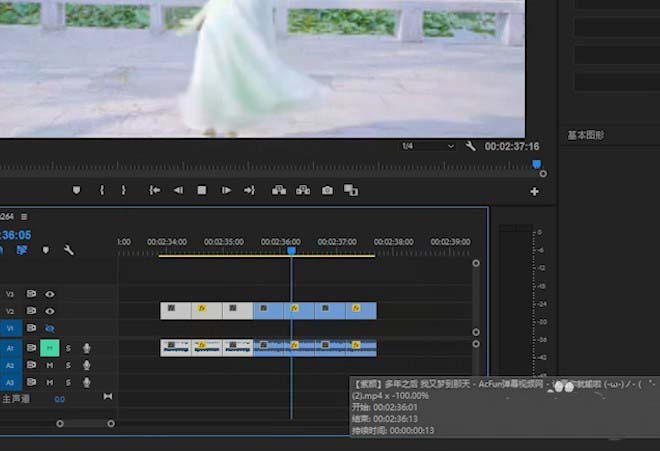Open the 基本图形 panel tab
This screenshot has height=451, width=660.
tap(585, 135)
